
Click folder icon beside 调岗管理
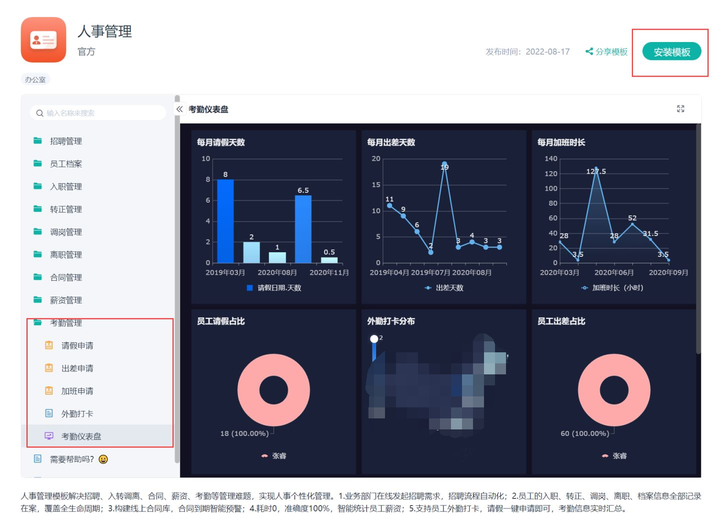38,232
